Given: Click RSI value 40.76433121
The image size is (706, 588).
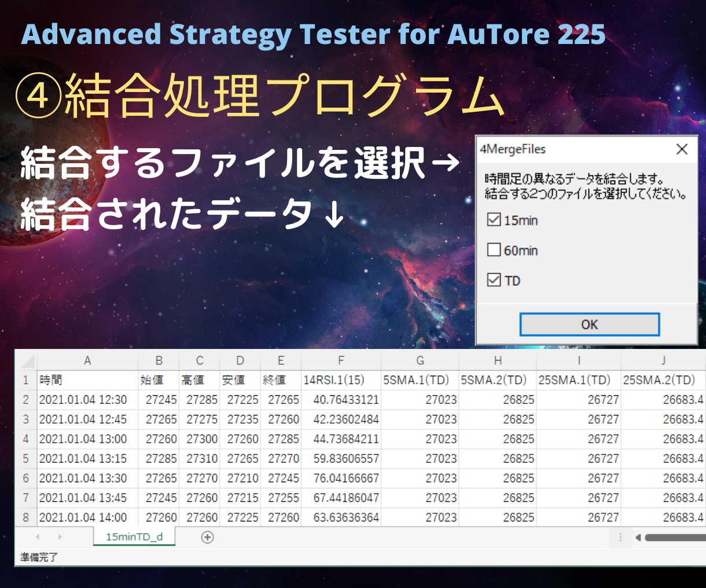Looking at the screenshot, I should (341, 399).
